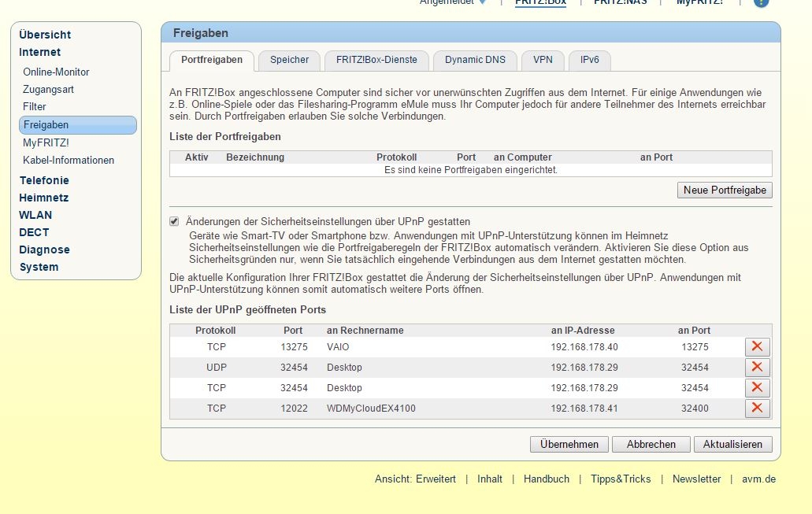This screenshot has height=514, width=812.
Task: Open the WLAN sidebar section
Action: coord(35,216)
